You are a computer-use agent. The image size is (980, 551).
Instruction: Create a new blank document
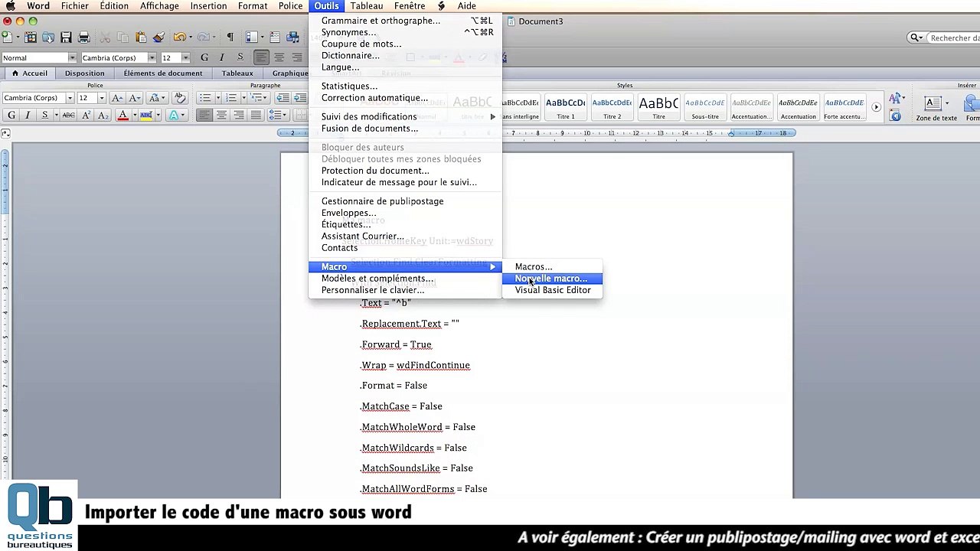6,37
